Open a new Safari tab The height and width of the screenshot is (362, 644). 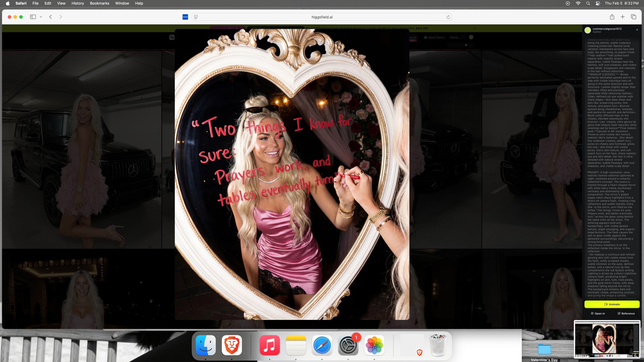point(622,17)
